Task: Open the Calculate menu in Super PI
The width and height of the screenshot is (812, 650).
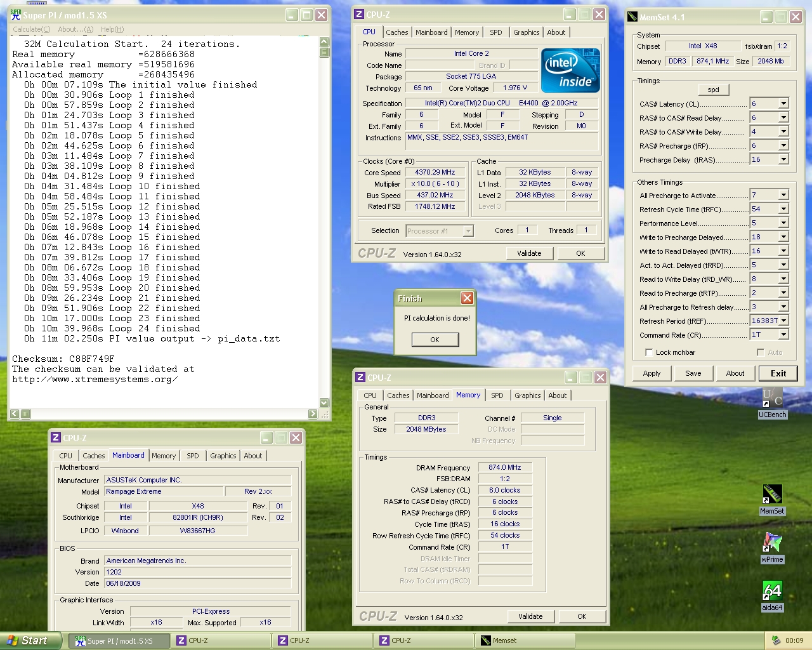Action: pyautogui.click(x=32, y=29)
